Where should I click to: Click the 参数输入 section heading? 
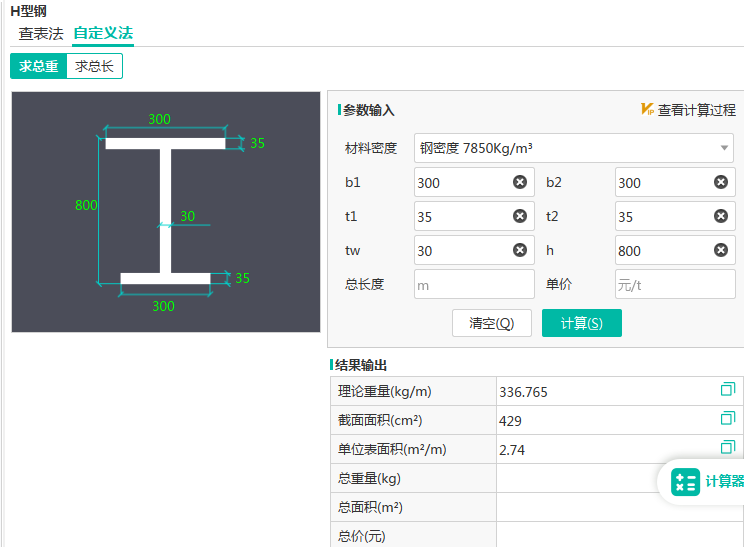(369, 110)
